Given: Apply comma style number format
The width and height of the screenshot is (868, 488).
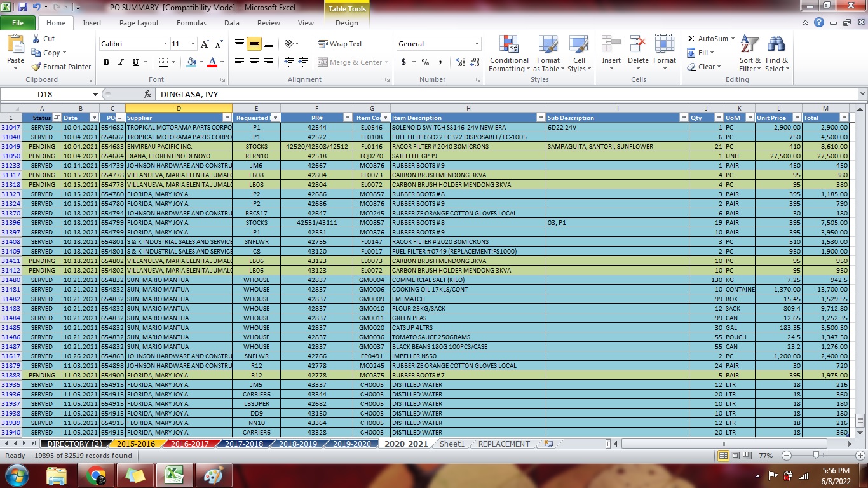Looking at the screenshot, I should tap(440, 62).
